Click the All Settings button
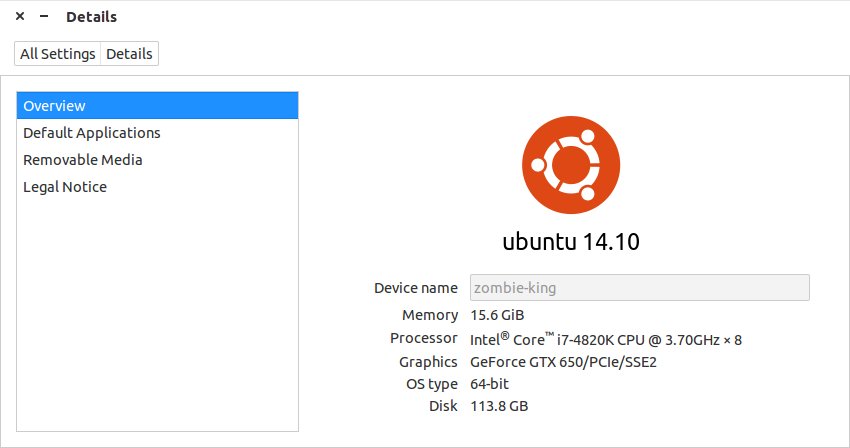 (57, 54)
